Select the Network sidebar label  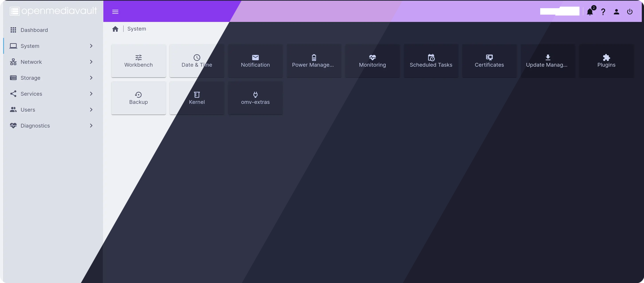tap(31, 62)
